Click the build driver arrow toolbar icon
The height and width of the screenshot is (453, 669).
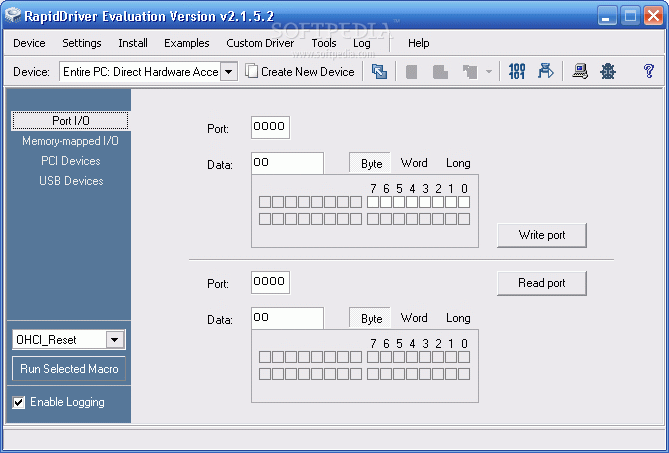coord(545,71)
